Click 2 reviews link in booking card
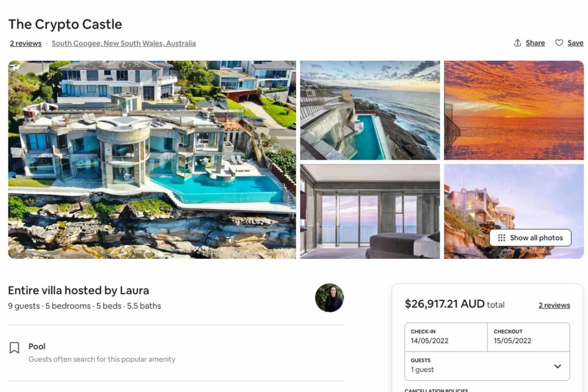The width and height of the screenshot is (588, 392). pos(554,305)
